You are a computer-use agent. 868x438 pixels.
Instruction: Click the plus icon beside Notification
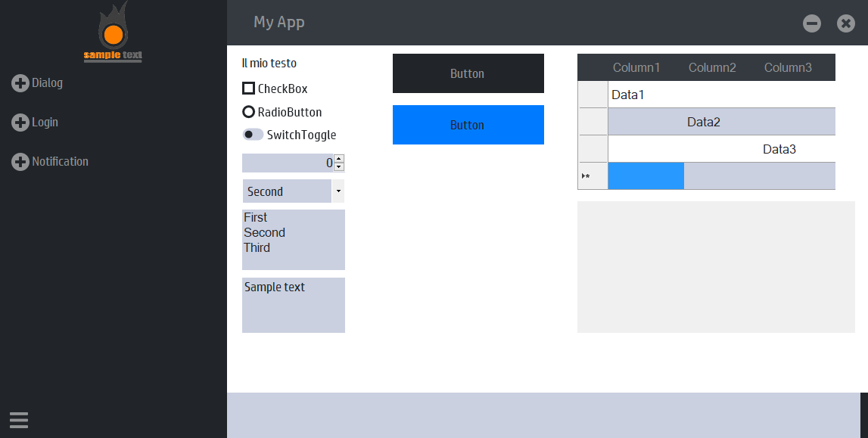20,162
